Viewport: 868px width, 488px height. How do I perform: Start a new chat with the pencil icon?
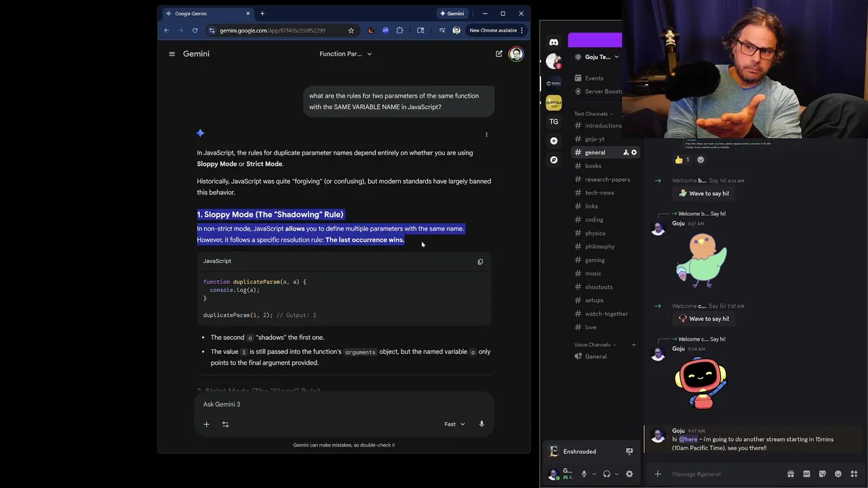coord(499,54)
